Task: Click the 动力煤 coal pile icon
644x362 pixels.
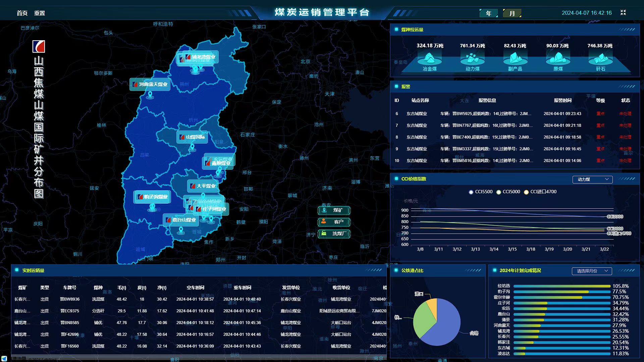Action: click(472, 58)
